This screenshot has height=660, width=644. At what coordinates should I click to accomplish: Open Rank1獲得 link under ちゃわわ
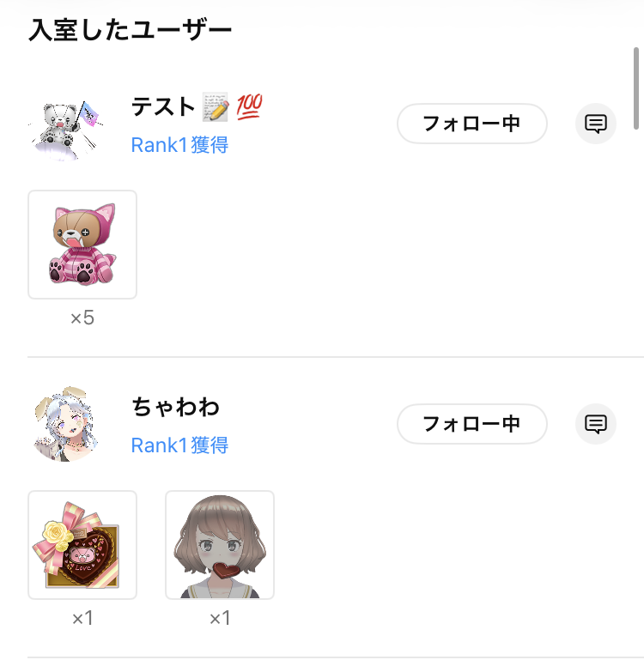[179, 445]
